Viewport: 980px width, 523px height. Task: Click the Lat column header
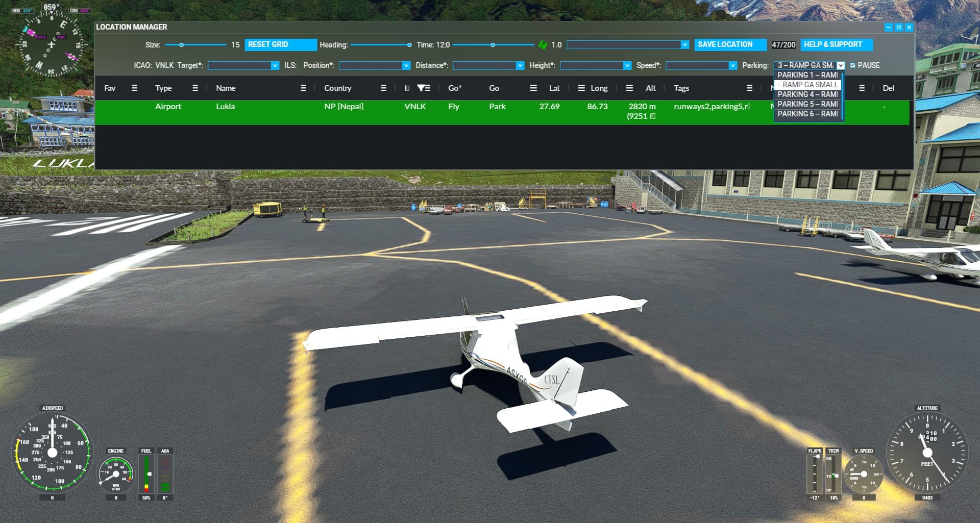coord(554,88)
